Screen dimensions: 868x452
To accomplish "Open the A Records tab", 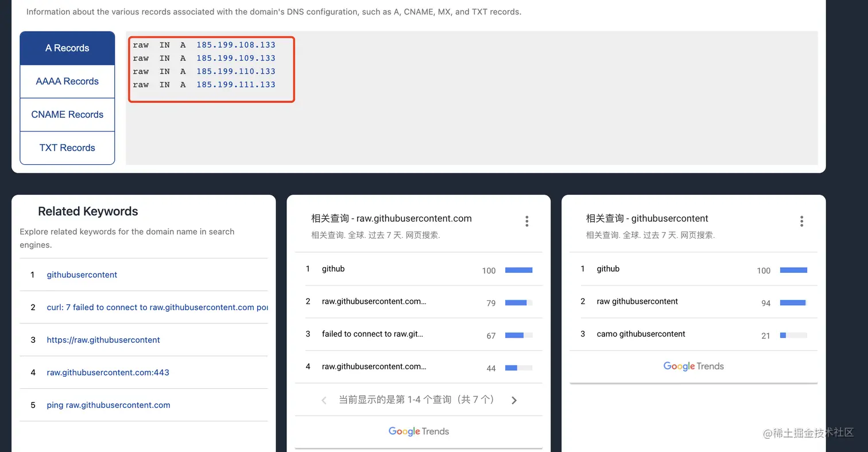I will (67, 48).
